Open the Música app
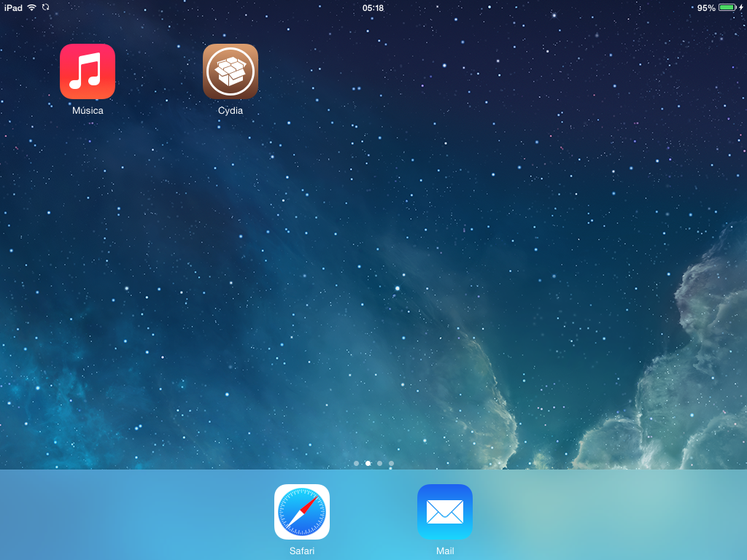The height and width of the screenshot is (560, 747). (x=88, y=71)
